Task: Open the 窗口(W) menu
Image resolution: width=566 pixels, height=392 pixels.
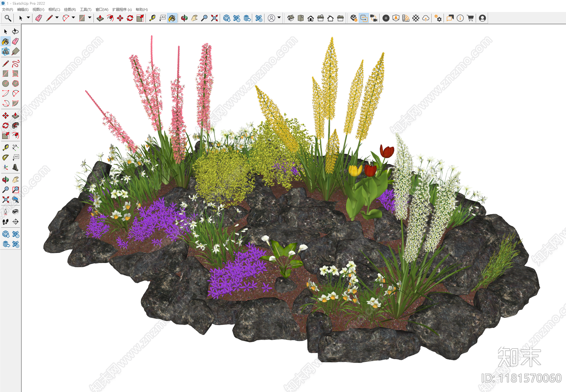Action: point(102,10)
